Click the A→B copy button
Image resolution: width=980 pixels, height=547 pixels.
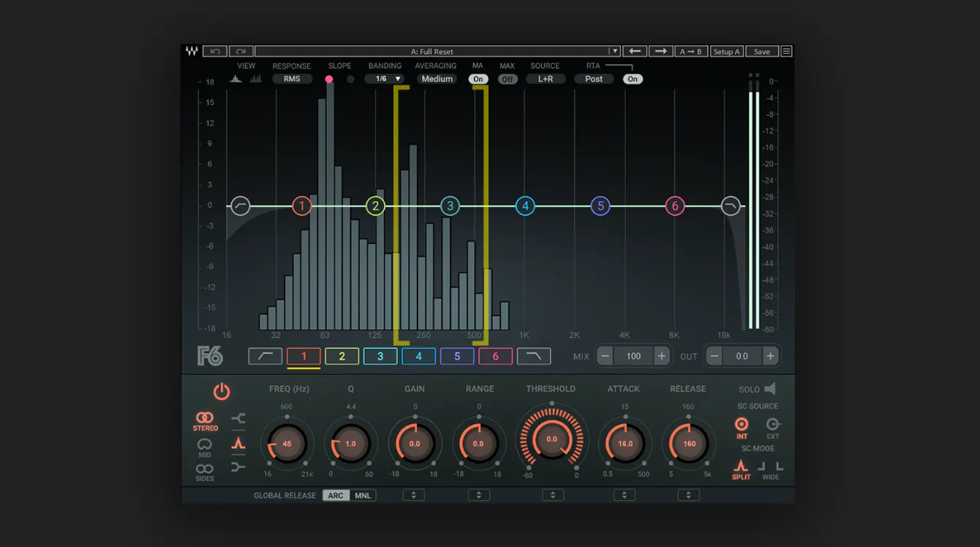point(690,51)
